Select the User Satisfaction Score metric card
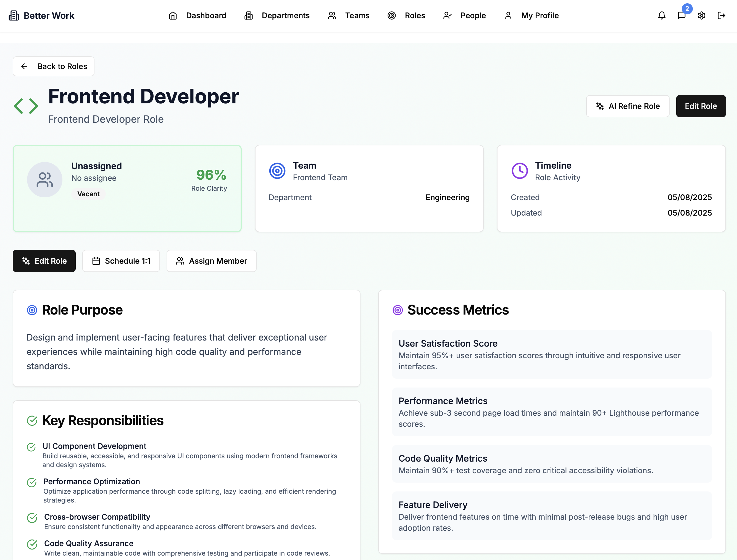This screenshot has height=560, width=737. (552, 354)
